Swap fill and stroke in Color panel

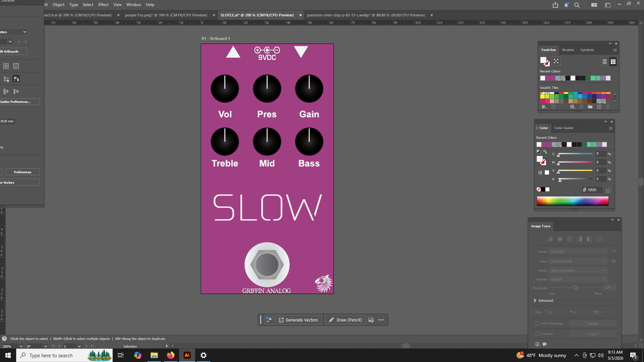[545, 152]
